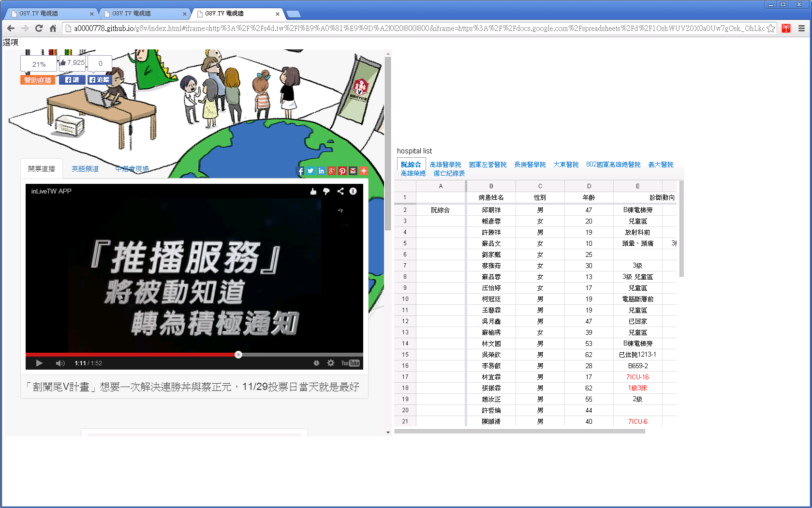Like the video with thumbs-up icon
Viewport: 812px width, 508px height.
313,192
